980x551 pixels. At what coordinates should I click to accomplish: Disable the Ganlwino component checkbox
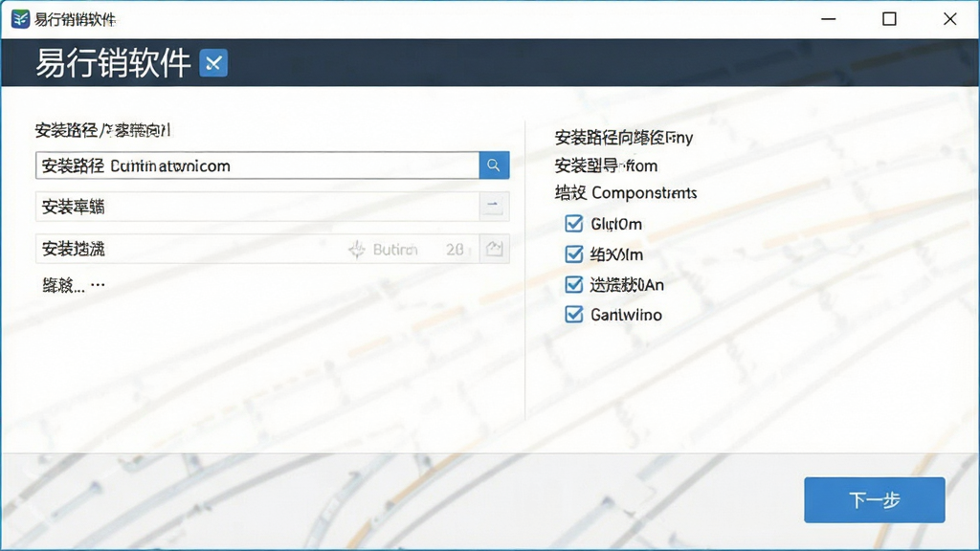574,314
